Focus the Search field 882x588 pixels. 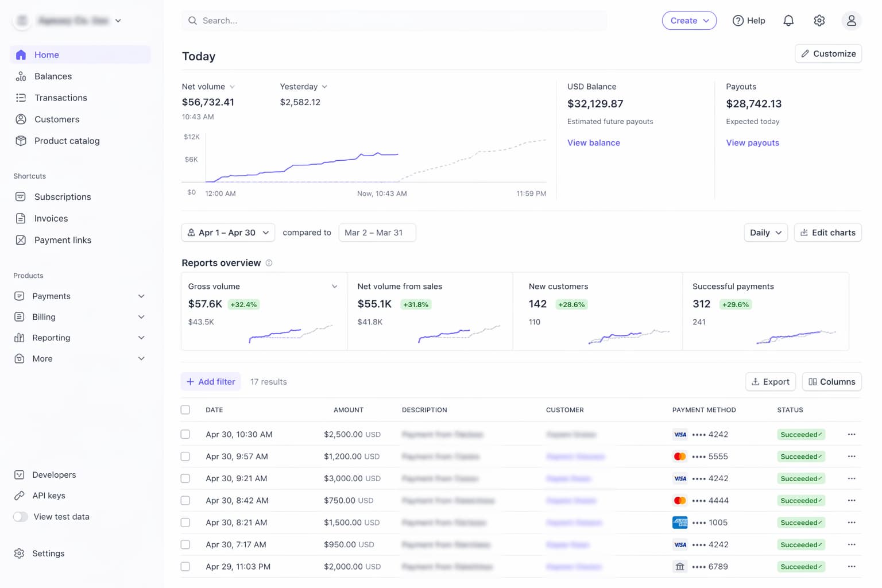[394, 21]
